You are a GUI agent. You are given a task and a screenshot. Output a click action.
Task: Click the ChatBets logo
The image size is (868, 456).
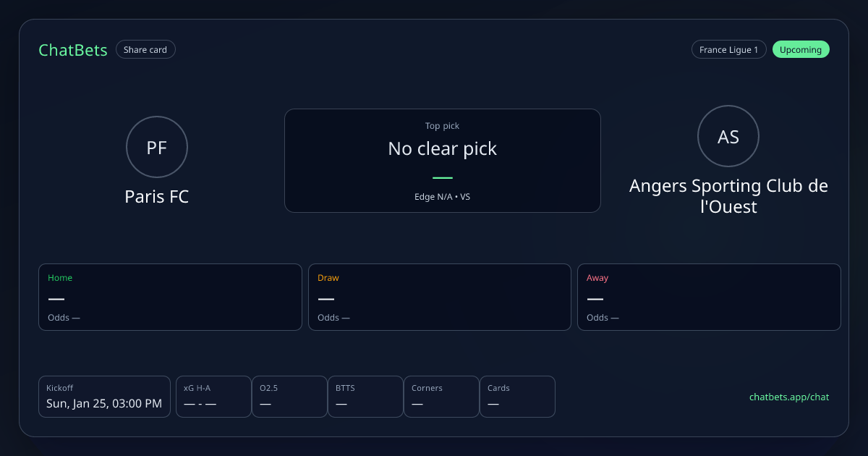(x=73, y=50)
